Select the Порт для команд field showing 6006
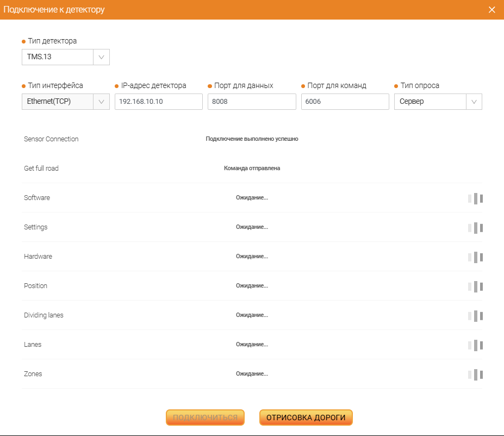 (345, 101)
